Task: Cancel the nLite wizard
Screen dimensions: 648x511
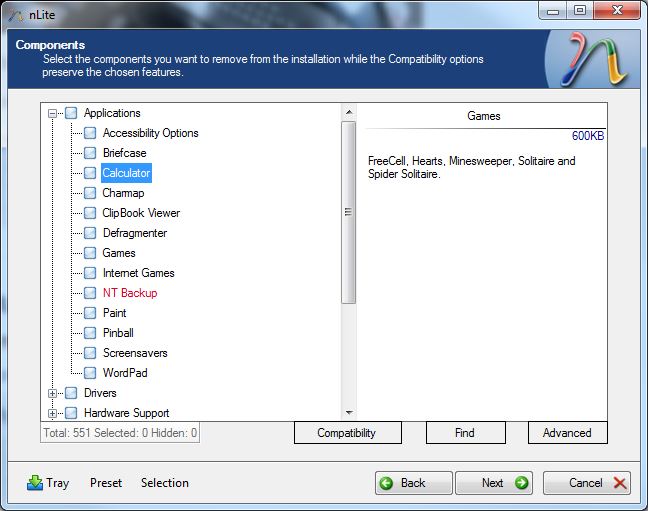Action: (x=587, y=483)
